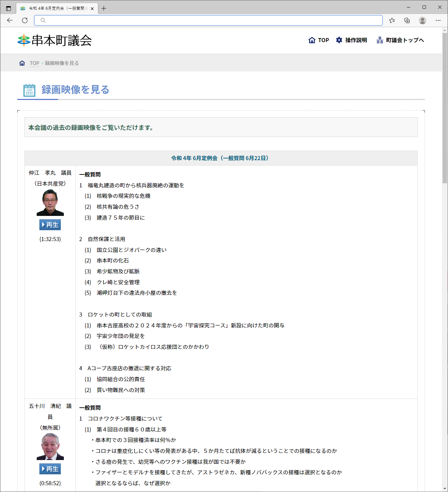Image resolution: width=448 pixels, height=492 pixels.
Task: Click the text （日本共産党）
Action: coord(50,184)
